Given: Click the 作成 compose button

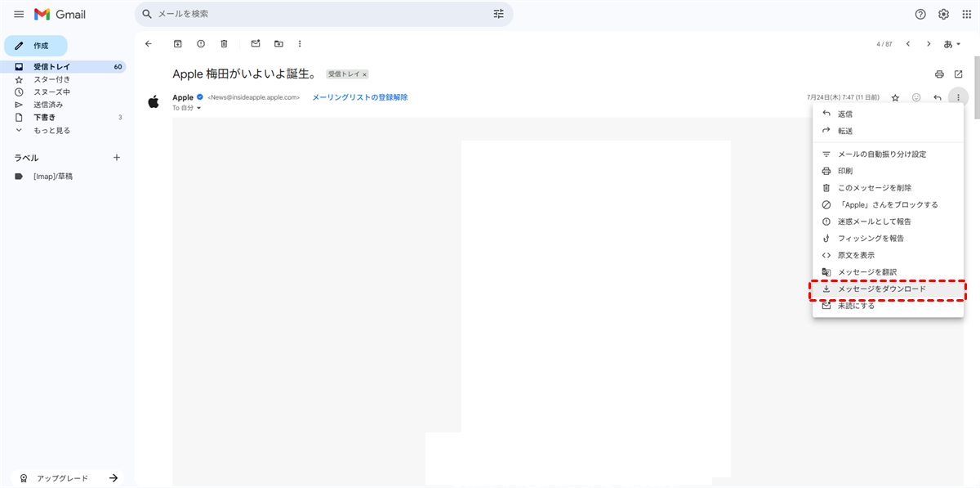Looking at the screenshot, I should 36,46.
